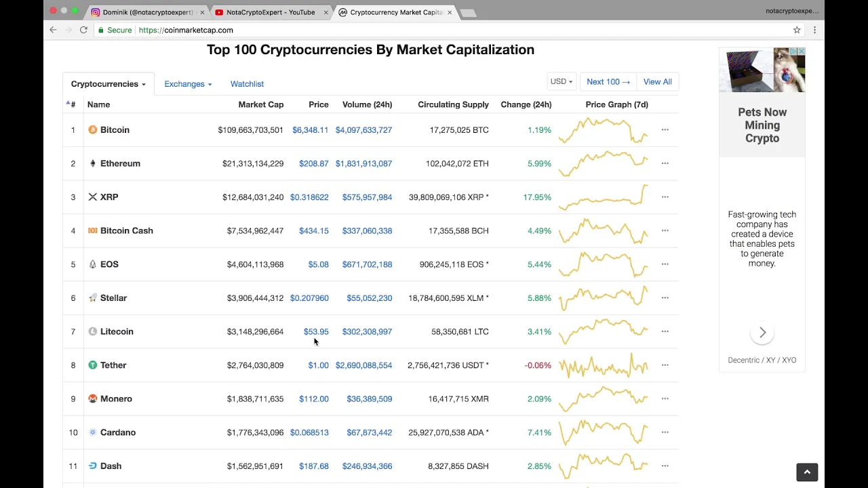Click XRP volume $575,957,984 link

[367, 197]
